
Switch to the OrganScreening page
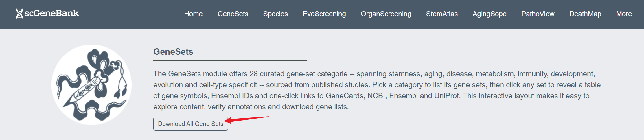386,14
